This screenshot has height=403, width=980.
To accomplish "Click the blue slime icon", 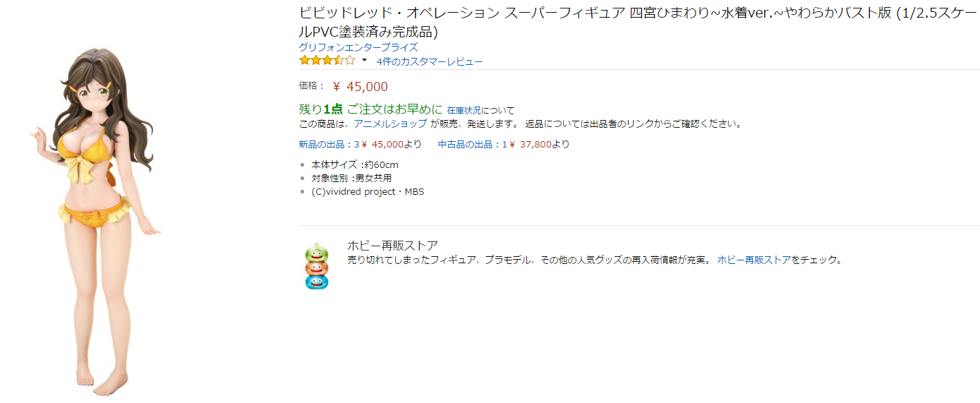I will [x=317, y=282].
